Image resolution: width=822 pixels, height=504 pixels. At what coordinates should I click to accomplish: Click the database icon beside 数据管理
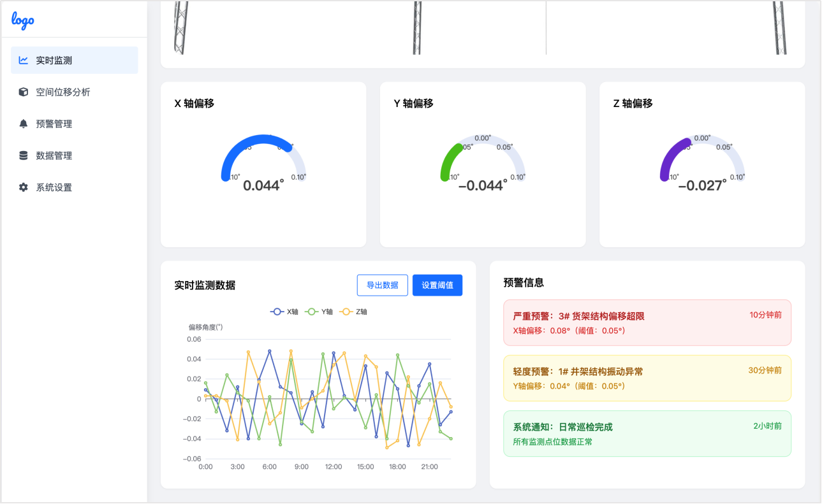click(x=24, y=155)
